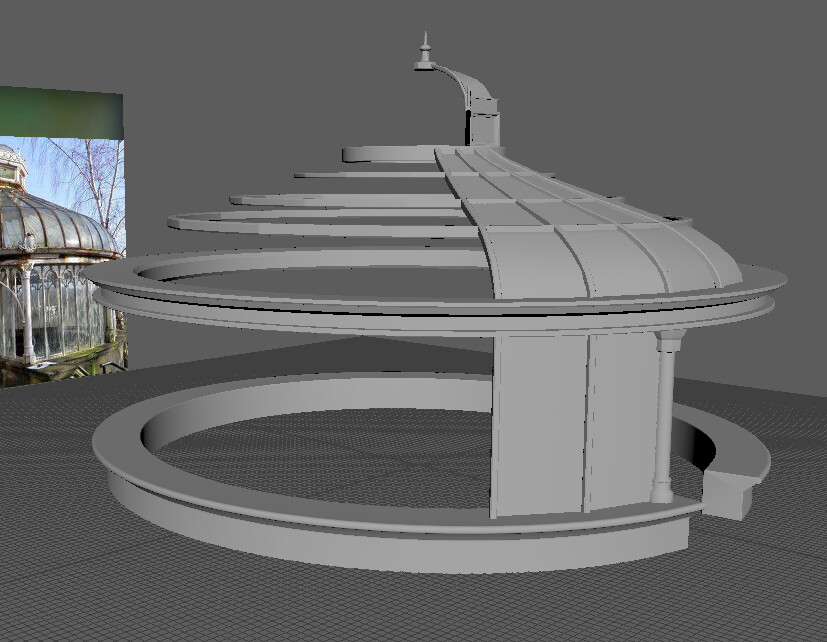The width and height of the screenshot is (827, 642).
Task: Select the small block at the base ring end
Action: [730, 494]
